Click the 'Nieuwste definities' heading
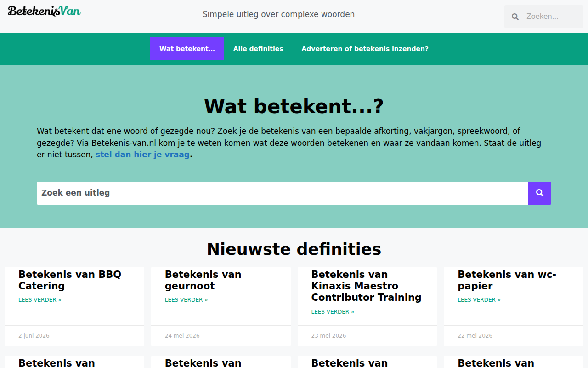 [294, 249]
